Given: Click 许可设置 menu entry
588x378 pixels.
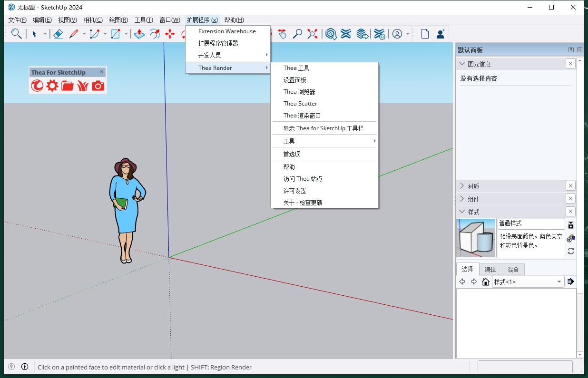Looking at the screenshot, I should coord(324,191).
